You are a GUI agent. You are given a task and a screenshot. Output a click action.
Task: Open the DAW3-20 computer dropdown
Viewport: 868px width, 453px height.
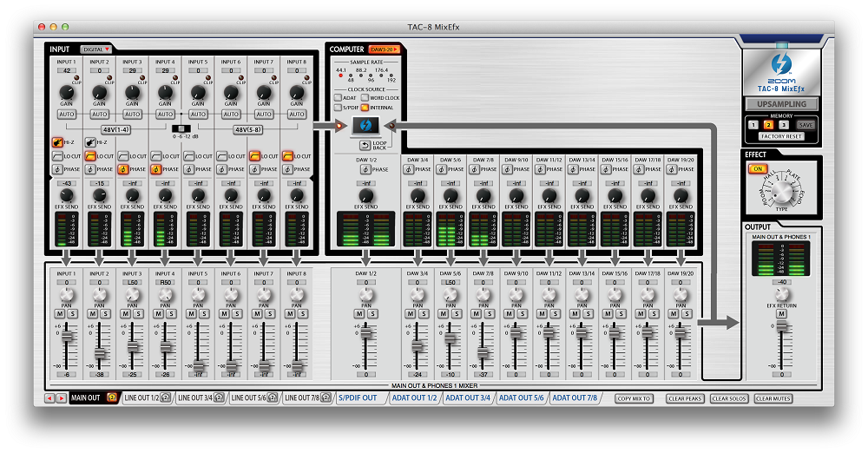[x=383, y=49]
